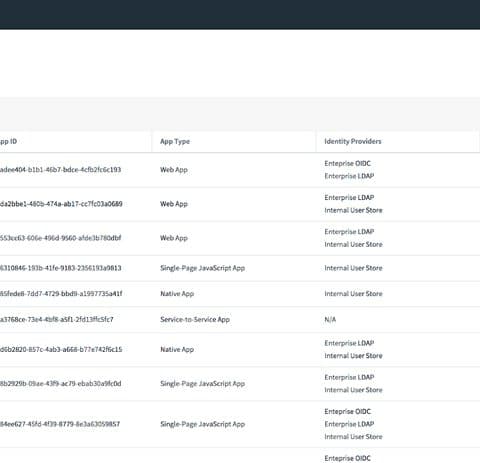
Task: Click Internal User Store in 2356193a9813 row
Action: [353, 268]
